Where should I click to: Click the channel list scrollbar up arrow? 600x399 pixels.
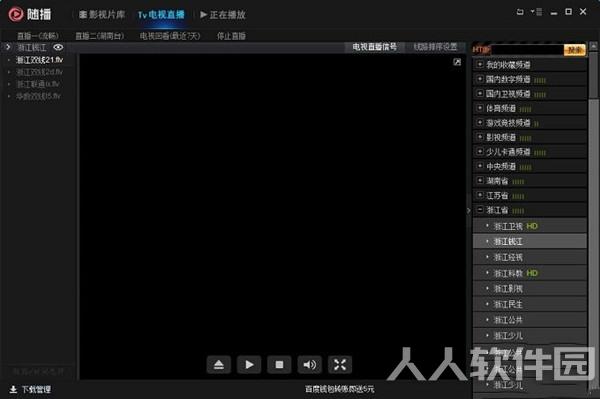(x=593, y=46)
